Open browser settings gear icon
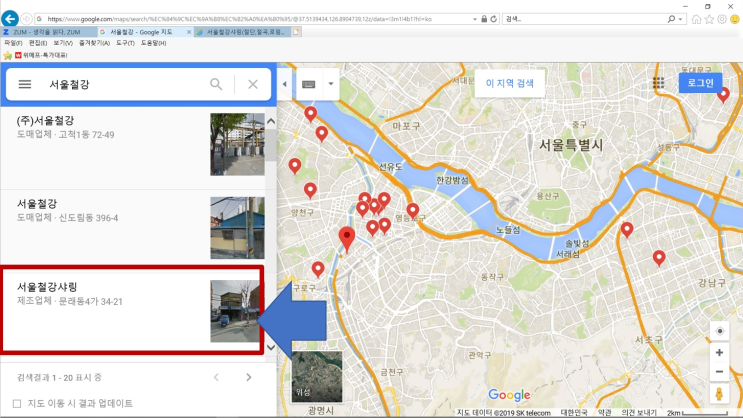The height and width of the screenshot is (418, 743). 722,19
